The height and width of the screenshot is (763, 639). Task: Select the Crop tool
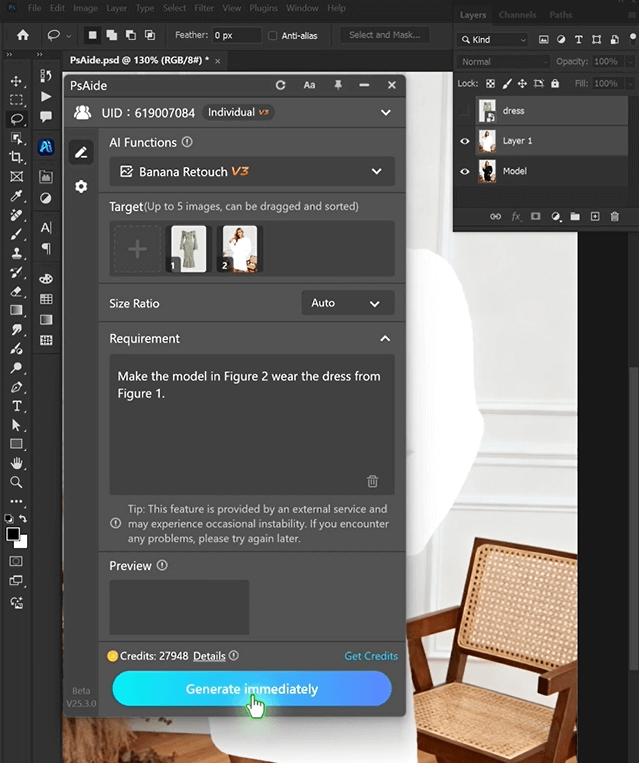click(x=16, y=157)
